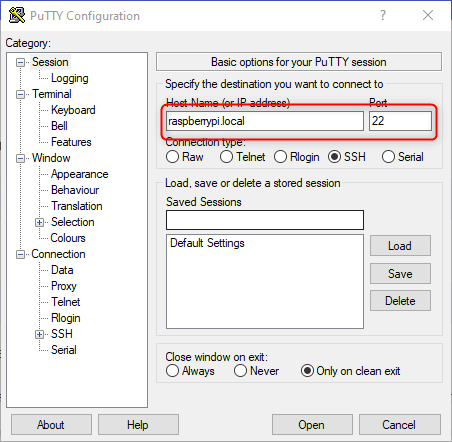The height and width of the screenshot is (442, 452).
Task: Expand the Selection tree node
Action: coord(39,222)
